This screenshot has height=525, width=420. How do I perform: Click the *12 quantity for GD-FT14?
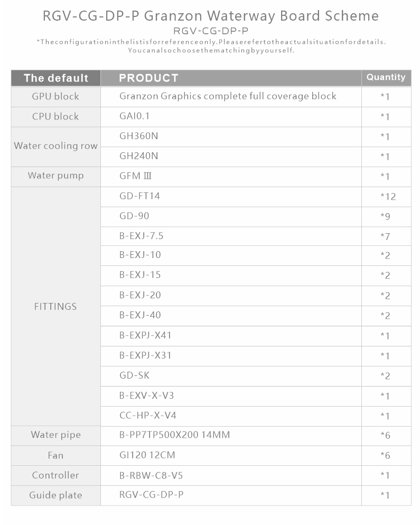coord(388,197)
